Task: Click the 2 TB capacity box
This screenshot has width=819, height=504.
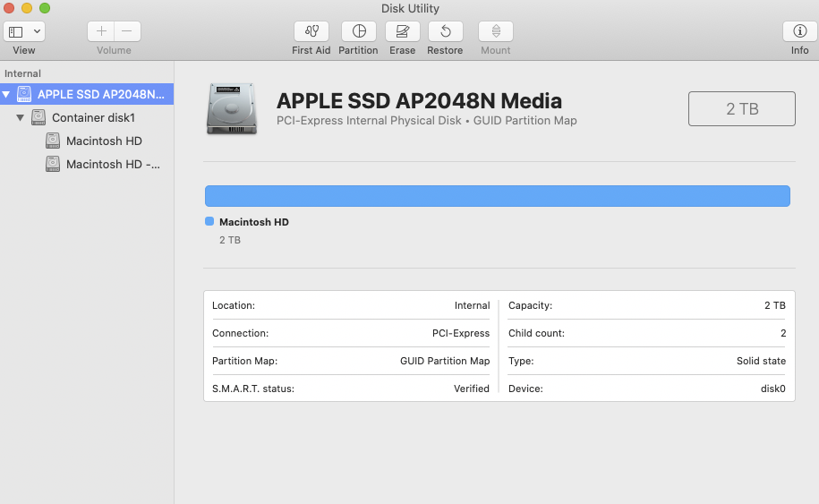Action: (741, 108)
